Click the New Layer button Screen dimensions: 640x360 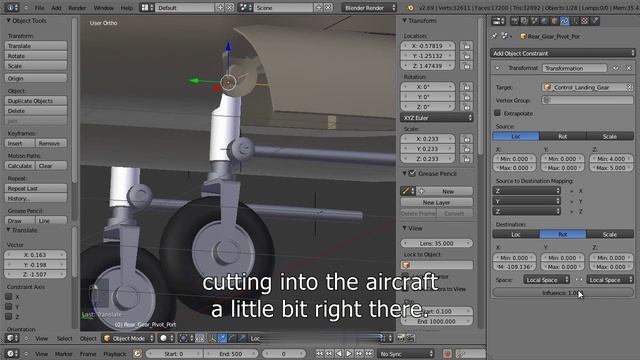(x=436, y=202)
